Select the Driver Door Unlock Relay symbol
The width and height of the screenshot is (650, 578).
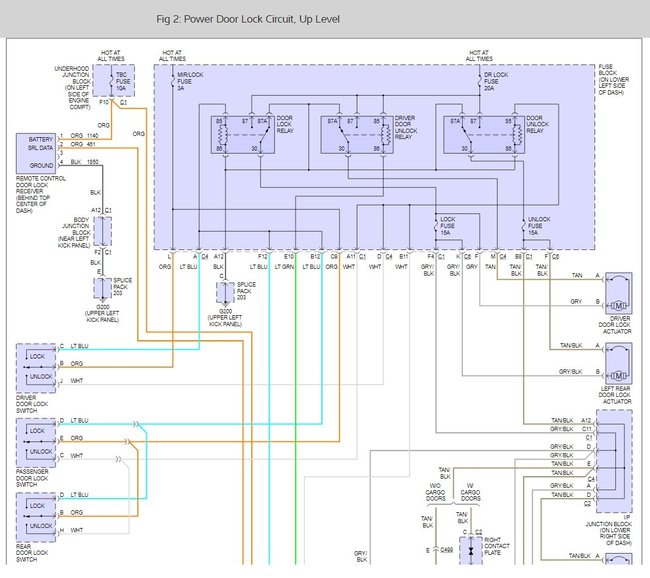coord(357,135)
